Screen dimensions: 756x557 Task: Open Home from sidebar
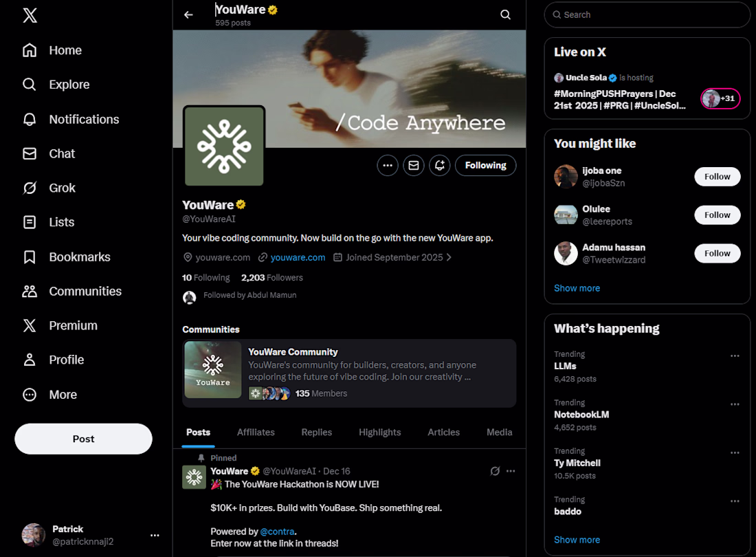[x=52, y=50]
